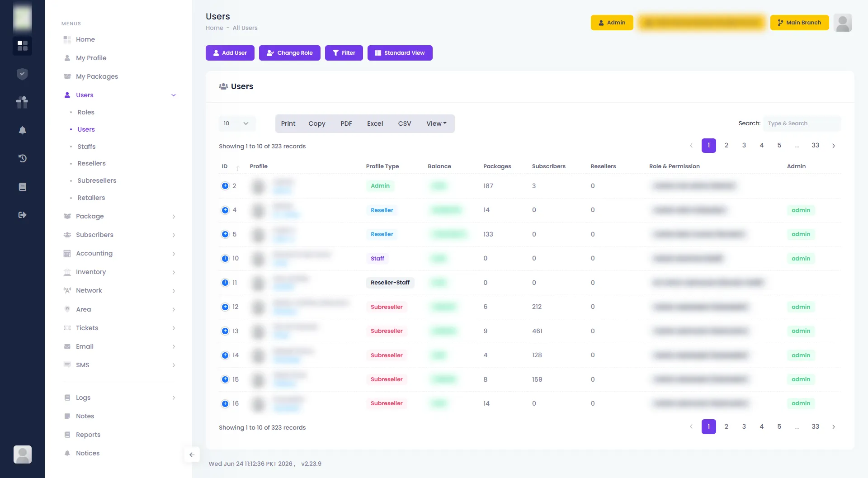This screenshot has width=868, height=478.
Task: Click the Type & Search input field
Action: (802, 123)
